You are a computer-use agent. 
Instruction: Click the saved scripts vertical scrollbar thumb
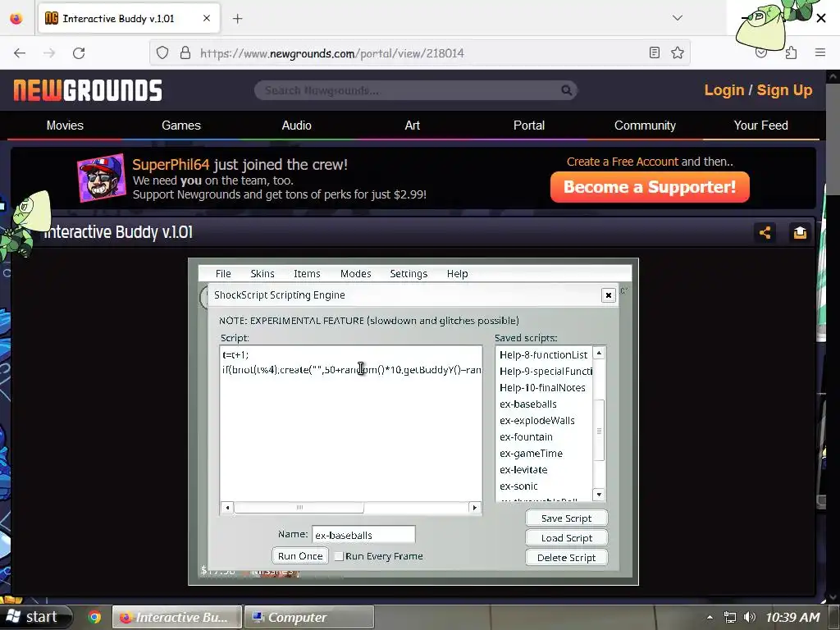point(600,430)
